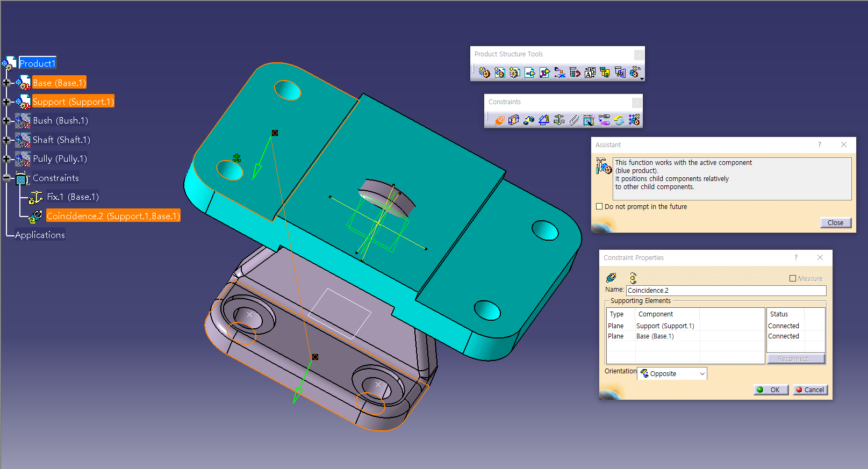Open Graph Tree Reordering tool
The height and width of the screenshot is (469, 868).
coord(575,73)
